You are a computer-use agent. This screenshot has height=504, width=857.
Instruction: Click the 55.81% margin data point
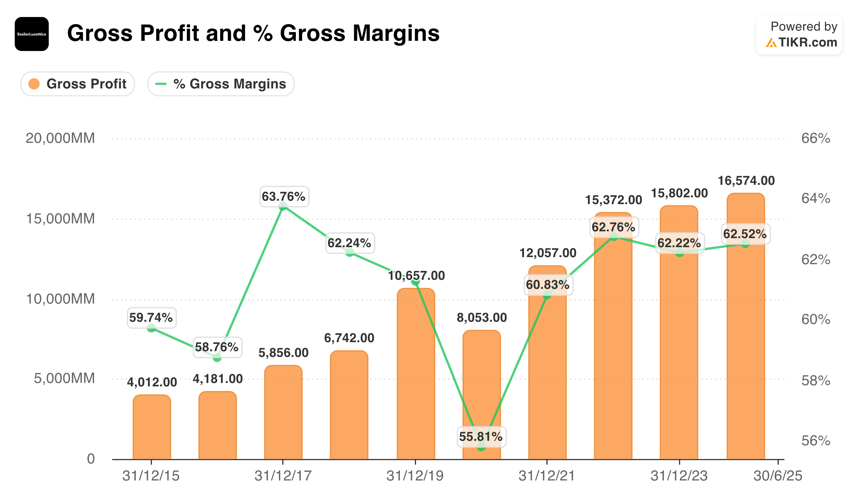point(481,446)
